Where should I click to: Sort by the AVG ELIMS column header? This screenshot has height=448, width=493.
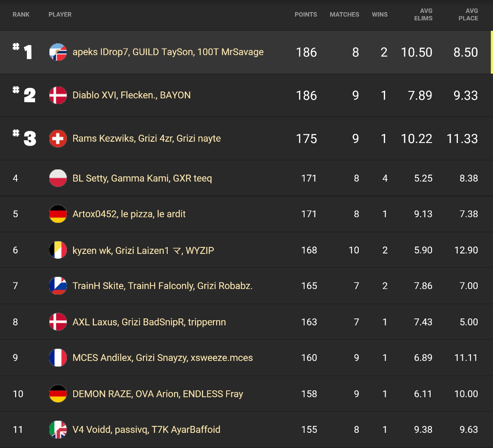(423, 14)
